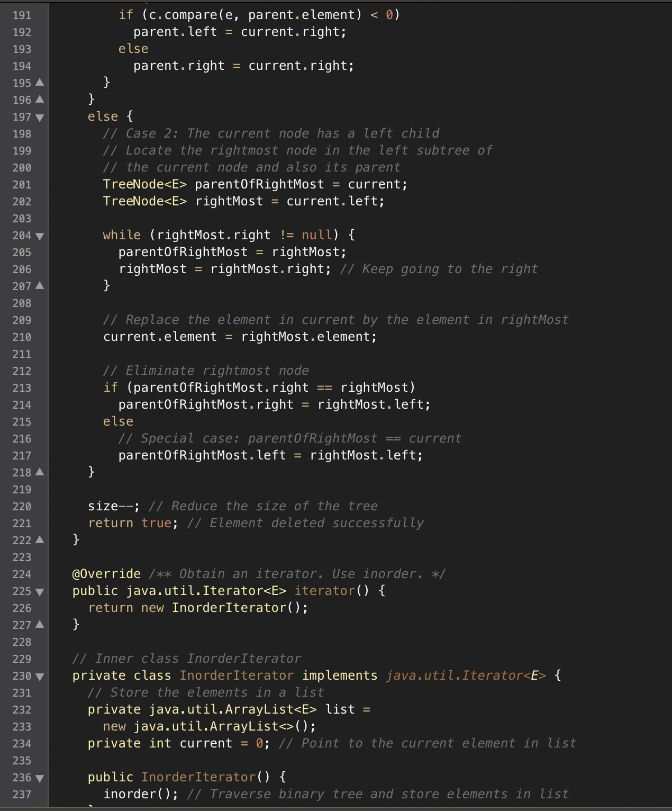
Task: Click comment 'Store the elements in a list'
Action: (206, 692)
